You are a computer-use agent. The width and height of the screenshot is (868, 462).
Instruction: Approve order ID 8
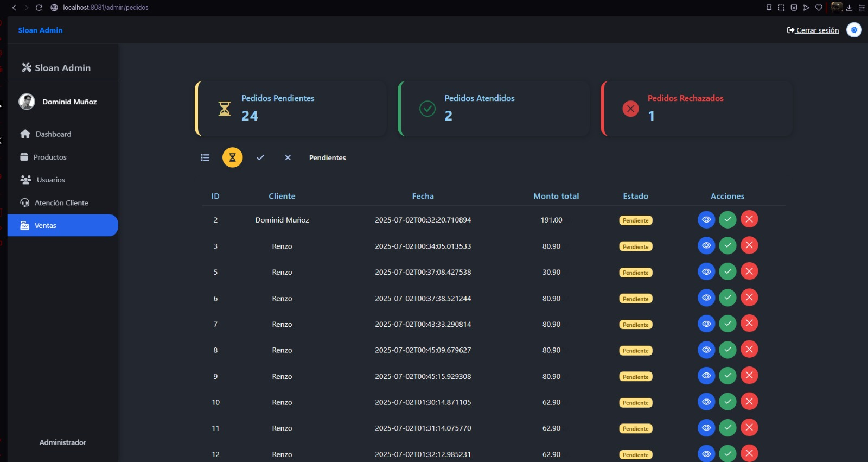pos(727,350)
